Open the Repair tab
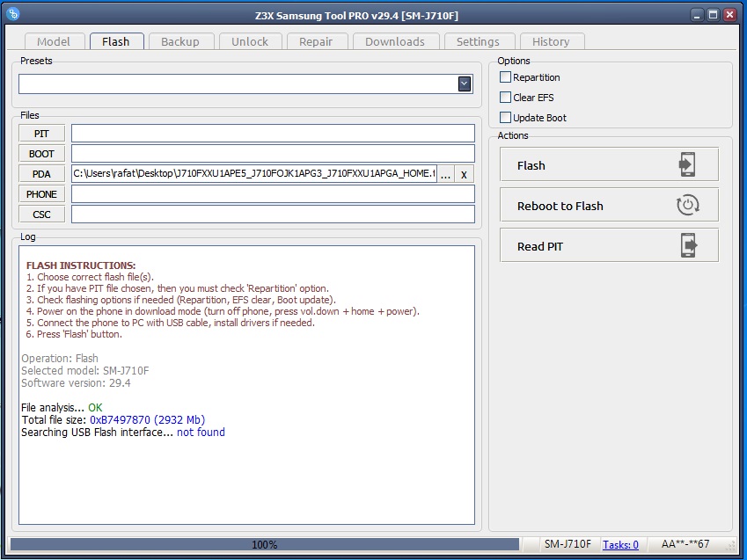 [317, 41]
